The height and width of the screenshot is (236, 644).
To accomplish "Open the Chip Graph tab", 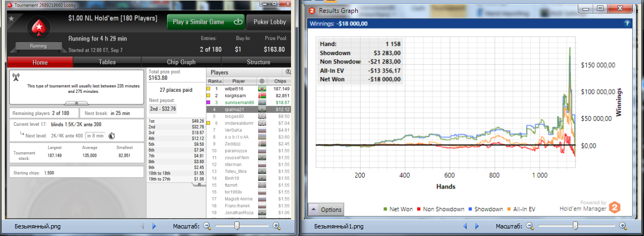I will pos(181,62).
